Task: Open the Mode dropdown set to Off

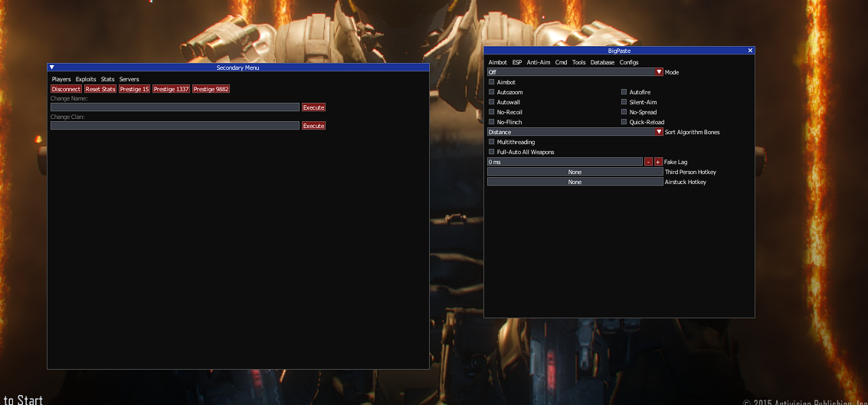Action: (x=575, y=72)
